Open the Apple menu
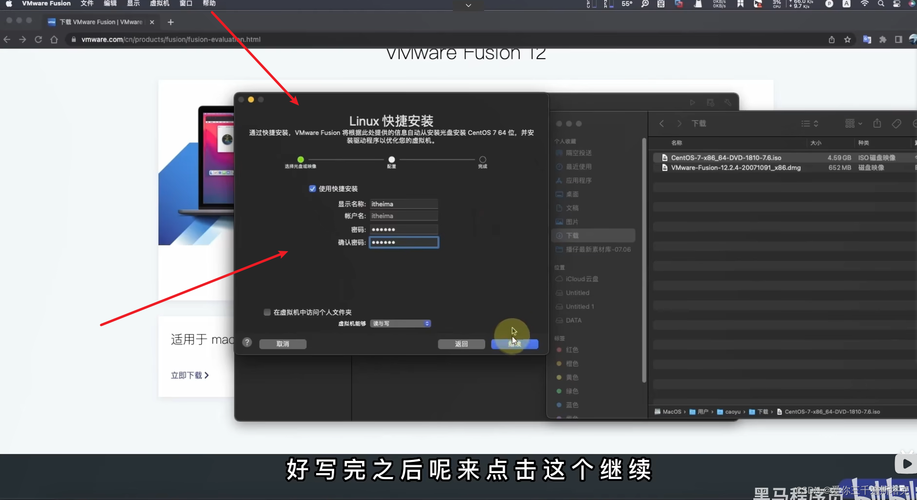917x500 pixels. (9, 4)
